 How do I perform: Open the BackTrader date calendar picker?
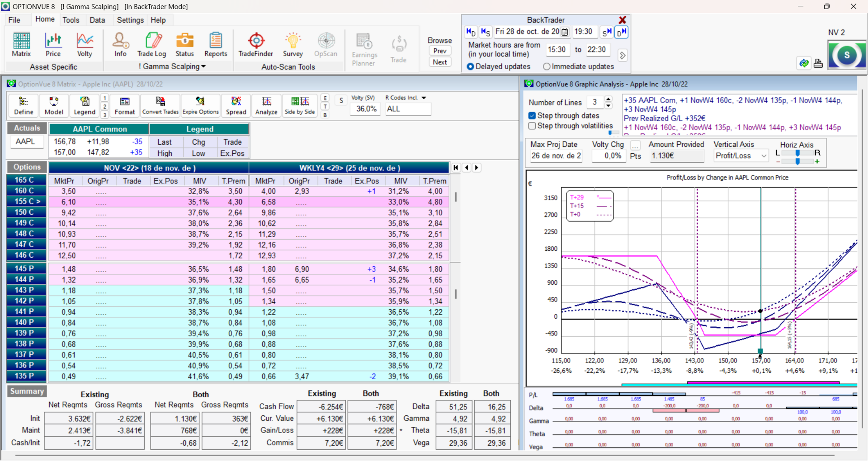(565, 32)
